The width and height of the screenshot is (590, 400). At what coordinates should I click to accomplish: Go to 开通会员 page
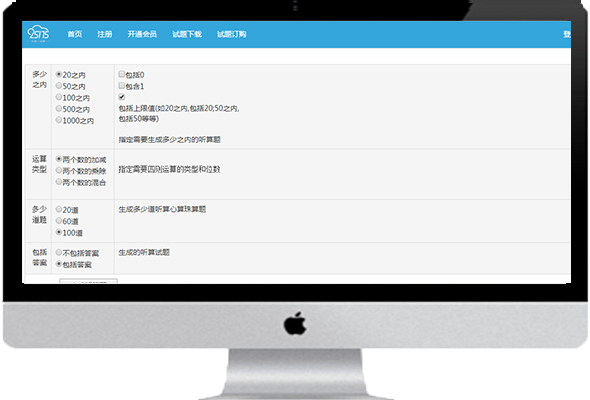142,34
